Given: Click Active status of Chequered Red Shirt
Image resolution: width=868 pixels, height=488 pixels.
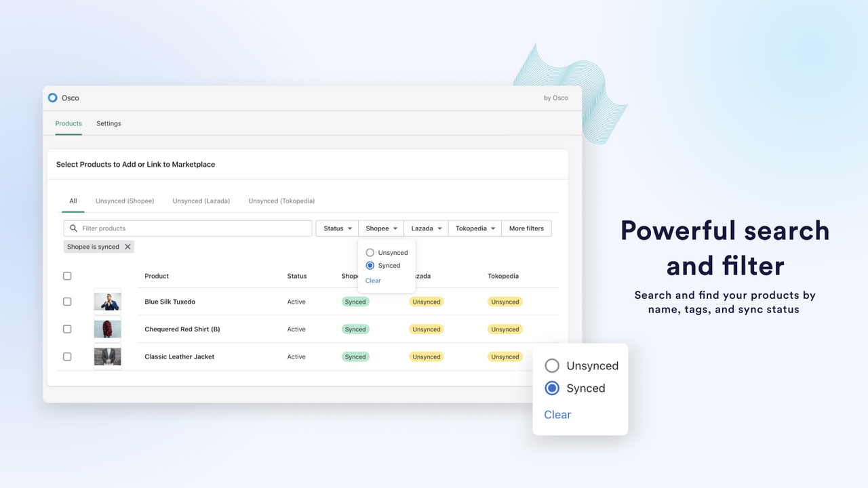Looking at the screenshot, I should pos(296,329).
